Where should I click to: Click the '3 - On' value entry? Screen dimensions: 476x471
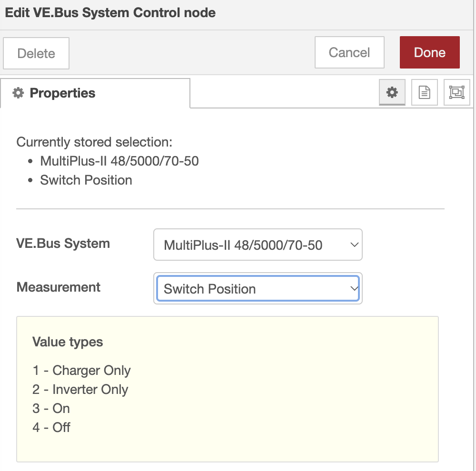pyautogui.click(x=51, y=408)
